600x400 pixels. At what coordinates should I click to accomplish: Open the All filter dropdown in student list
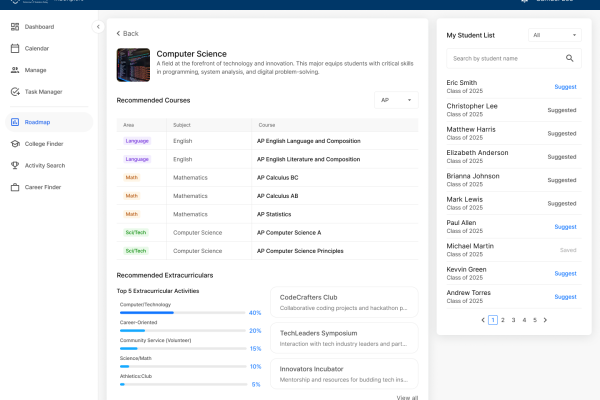(554, 35)
